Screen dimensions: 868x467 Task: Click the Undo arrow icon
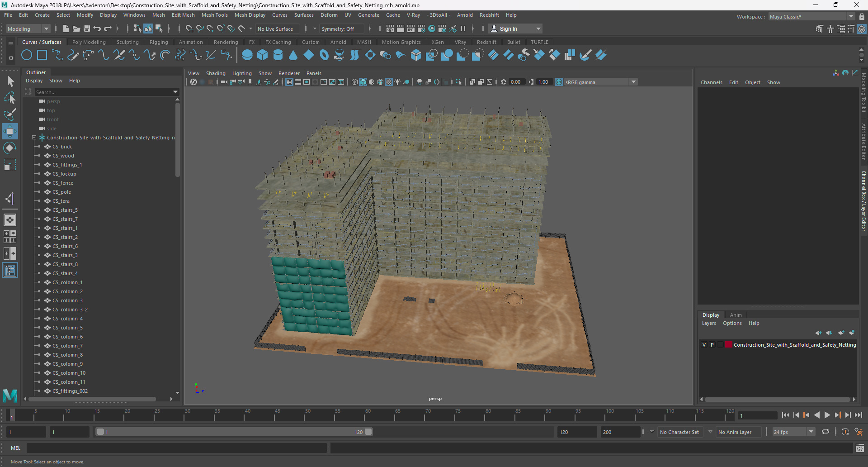(x=97, y=29)
